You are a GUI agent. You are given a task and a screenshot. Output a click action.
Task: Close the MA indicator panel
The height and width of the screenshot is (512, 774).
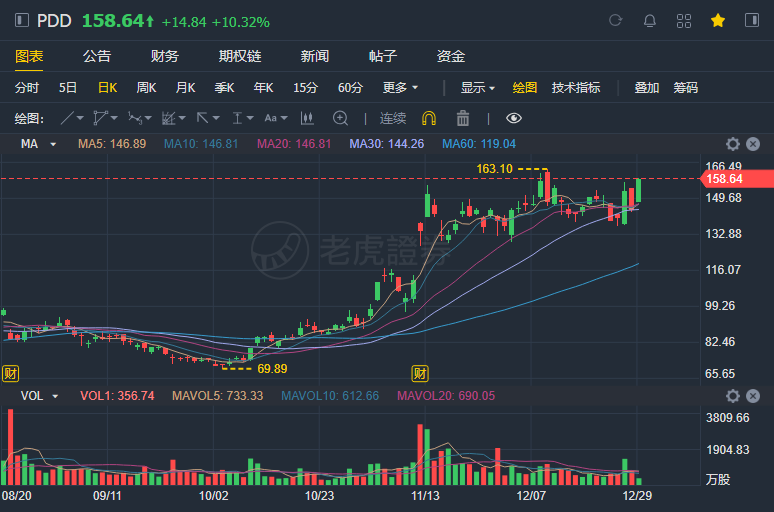click(x=753, y=144)
